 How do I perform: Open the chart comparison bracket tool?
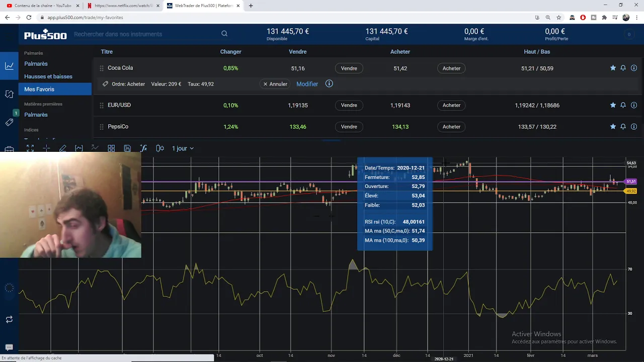[79, 148]
